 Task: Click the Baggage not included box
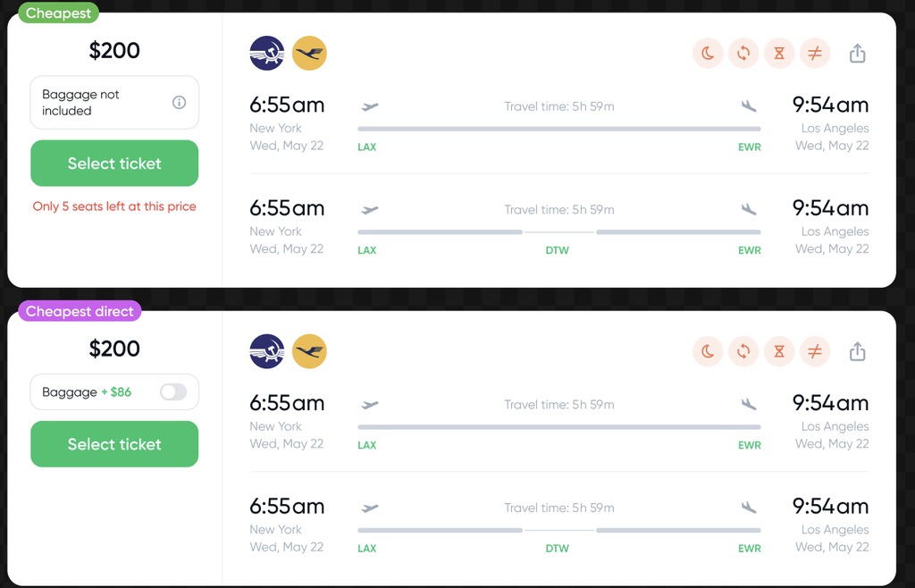[x=114, y=103]
